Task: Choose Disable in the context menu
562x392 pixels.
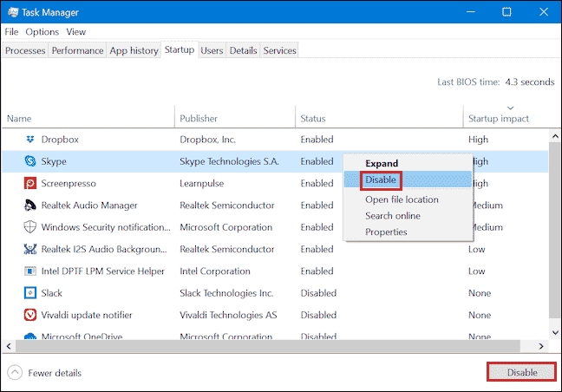Action: [x=408, y=180]
